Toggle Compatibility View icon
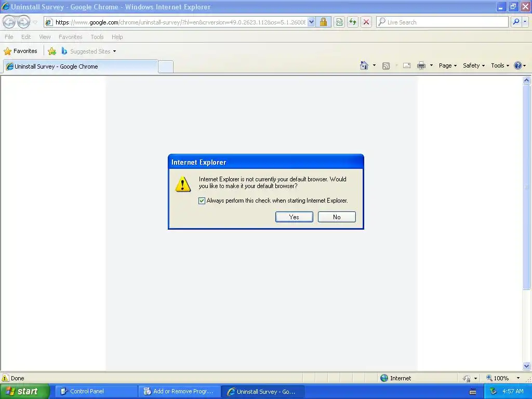 (x=339, y=22)
